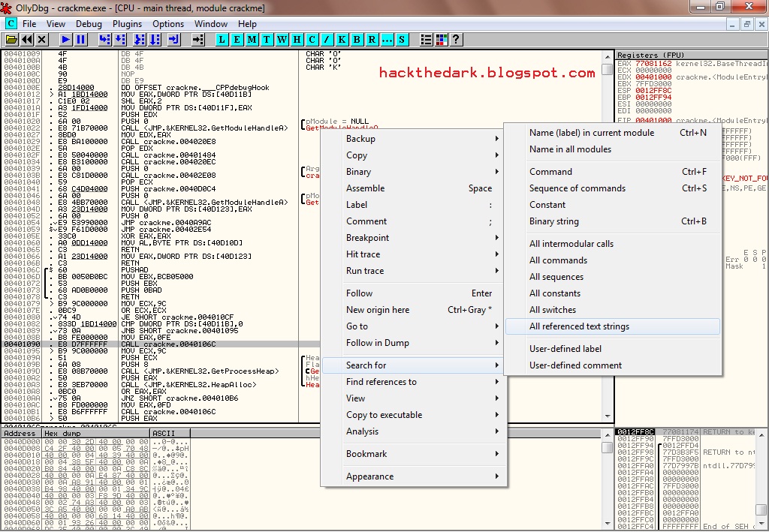Select stack row 0012FF8C

[x=686, y=432]
